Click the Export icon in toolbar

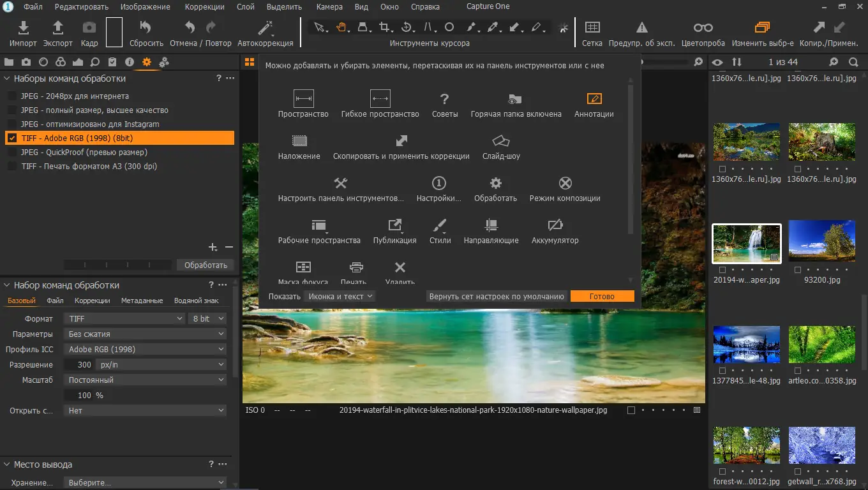coord(57,28)
